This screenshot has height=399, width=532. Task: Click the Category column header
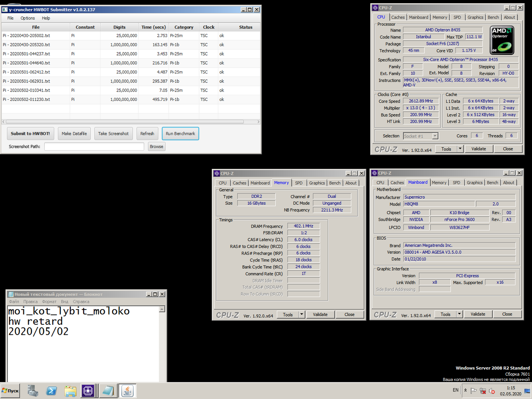click(x=184, y=27)
